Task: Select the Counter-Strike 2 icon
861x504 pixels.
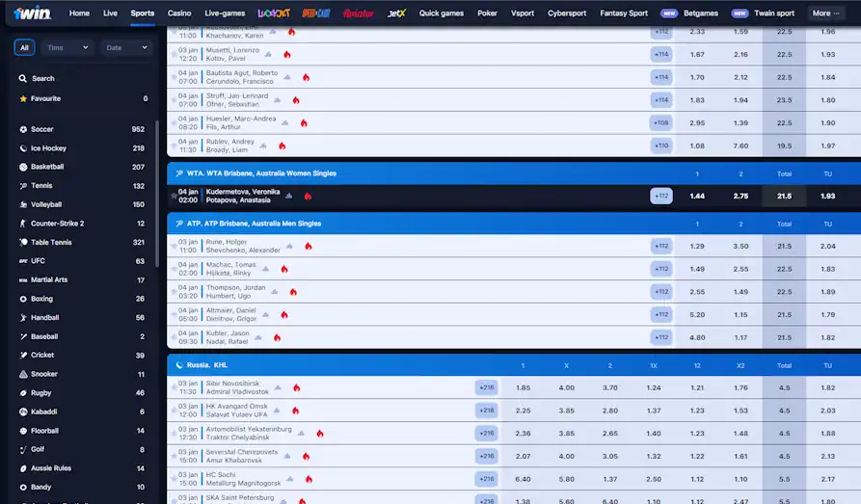Action: [23, 224]
